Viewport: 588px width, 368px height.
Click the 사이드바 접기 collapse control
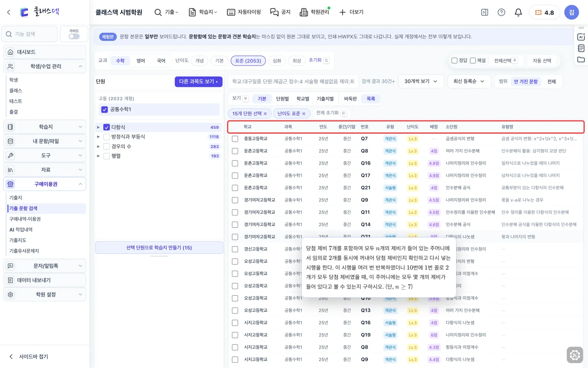pos(29,357)
